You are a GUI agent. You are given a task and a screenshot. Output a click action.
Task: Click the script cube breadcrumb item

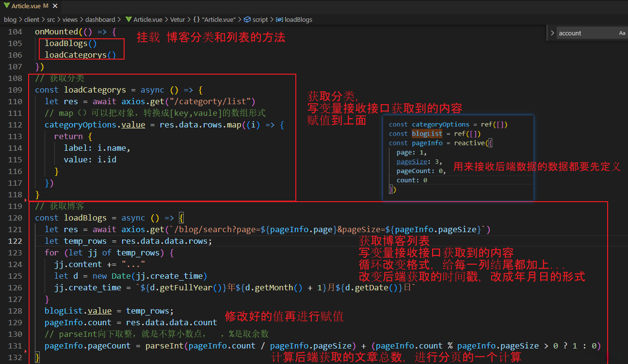[260, 20]
